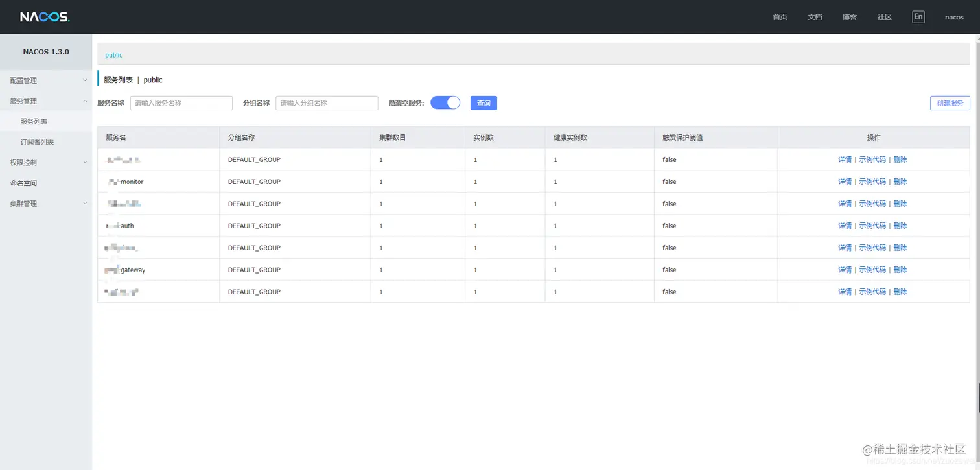Image resolution: width=980 pixels, height=470 pixels.
Task: Click 删除 for the monitor service
Action: pos(900,182)
